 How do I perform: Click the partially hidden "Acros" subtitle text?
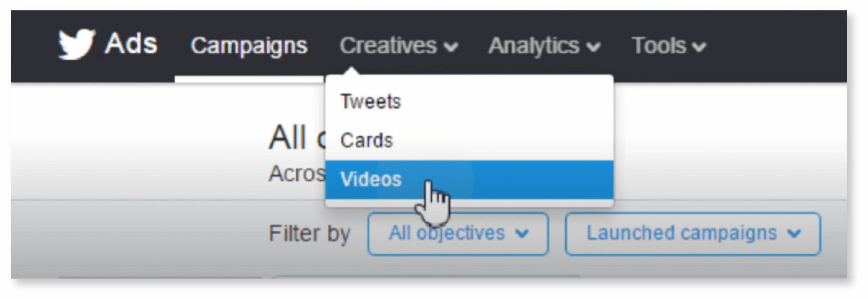(x=297, y=174)
